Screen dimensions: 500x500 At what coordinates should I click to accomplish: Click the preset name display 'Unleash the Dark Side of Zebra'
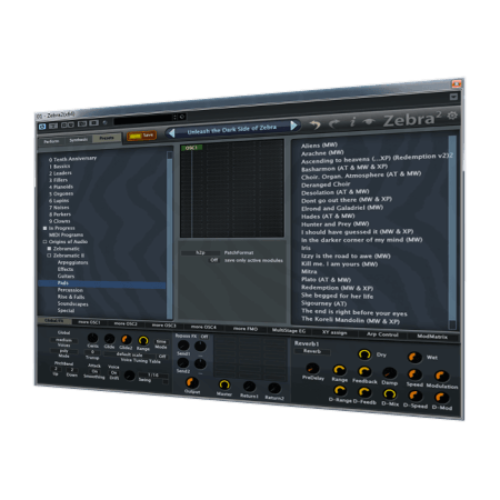coord(232,129)
